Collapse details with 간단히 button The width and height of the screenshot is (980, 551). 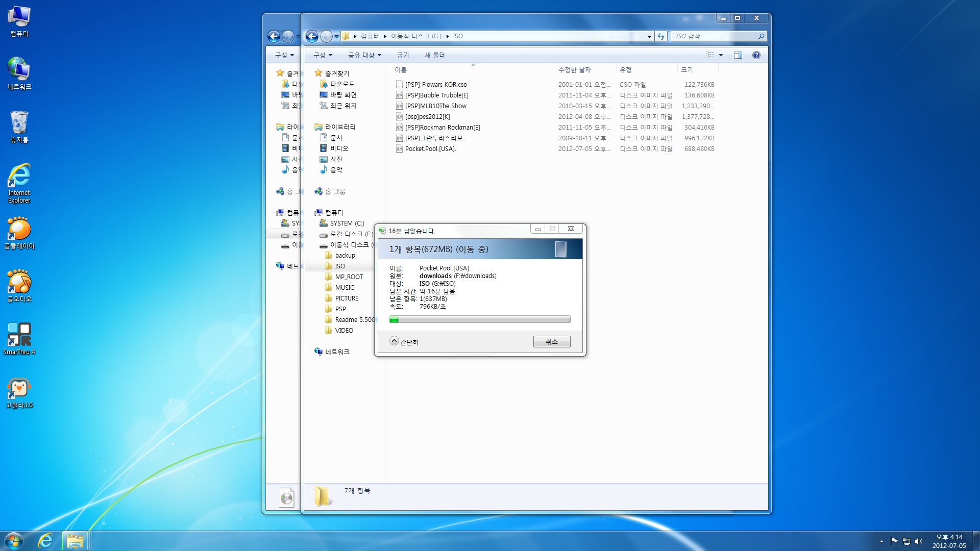404,342
